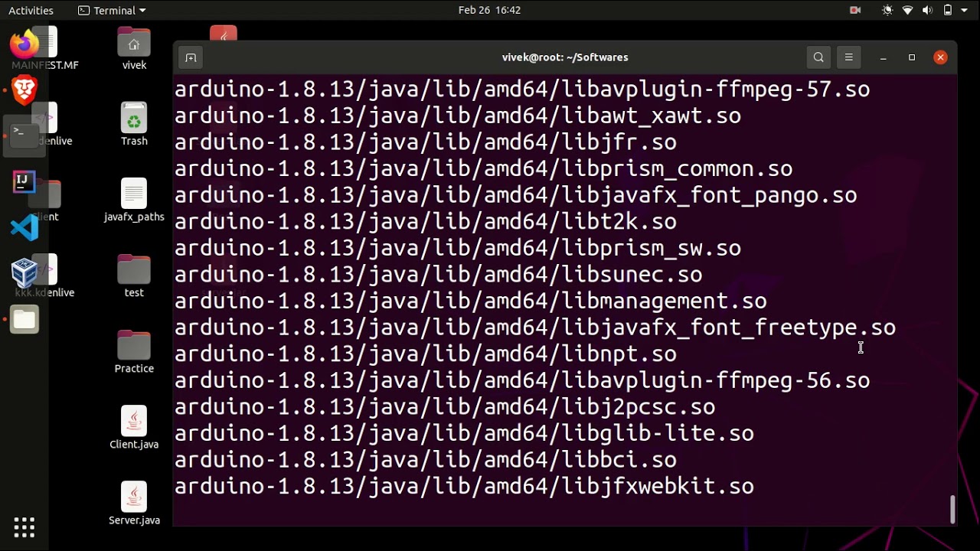Click the libsunec.so output line
This screenshot has width=980, height=551.
click(x=439, y=275)
